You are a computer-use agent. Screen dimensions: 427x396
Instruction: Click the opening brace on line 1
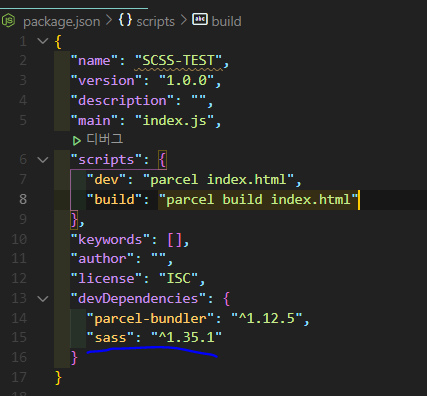pyautogui.click(x=58, y=42)
